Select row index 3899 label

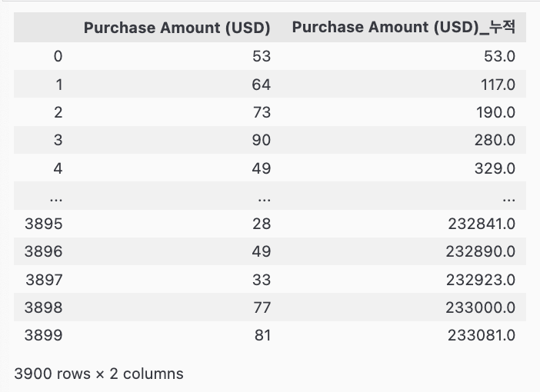pyautogui.click(x=44, y=335)
